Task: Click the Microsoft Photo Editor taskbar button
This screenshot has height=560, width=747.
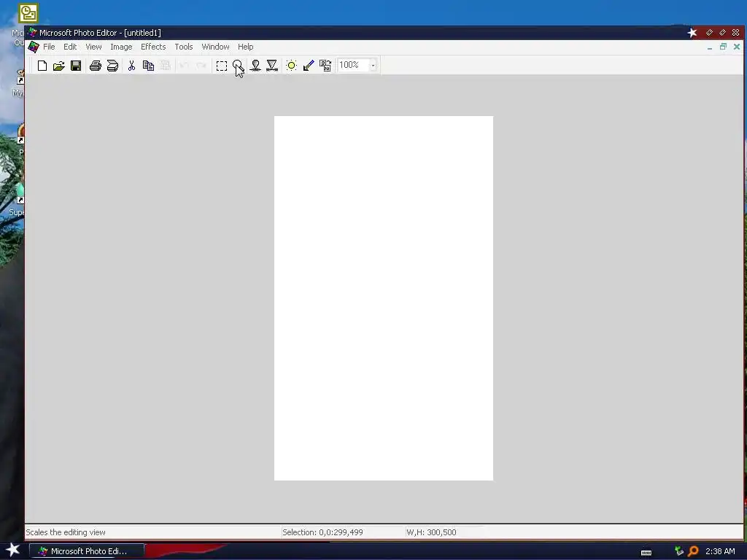Action: click(x=87, y=551)
